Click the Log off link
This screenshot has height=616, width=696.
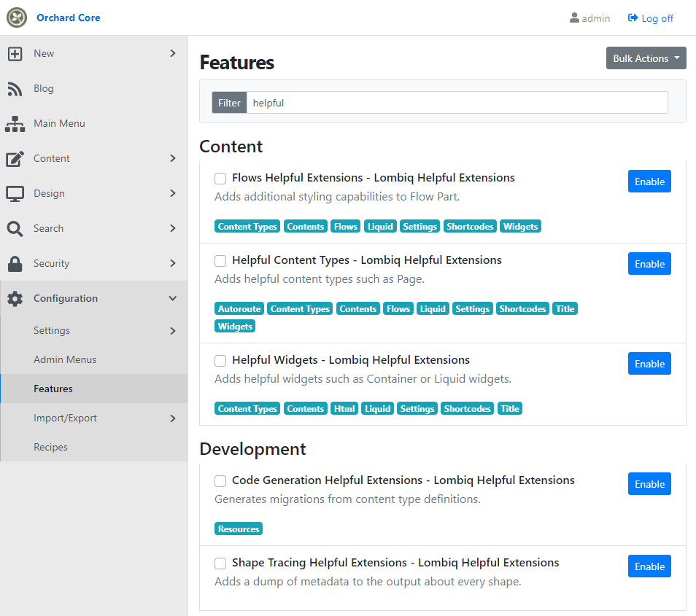pyautogui.click(x=651, y=18)
